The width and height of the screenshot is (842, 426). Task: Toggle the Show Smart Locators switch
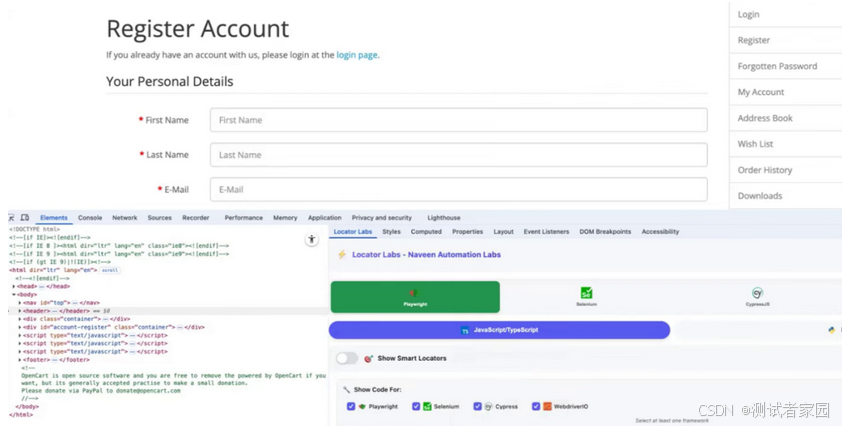coord(347,358)
